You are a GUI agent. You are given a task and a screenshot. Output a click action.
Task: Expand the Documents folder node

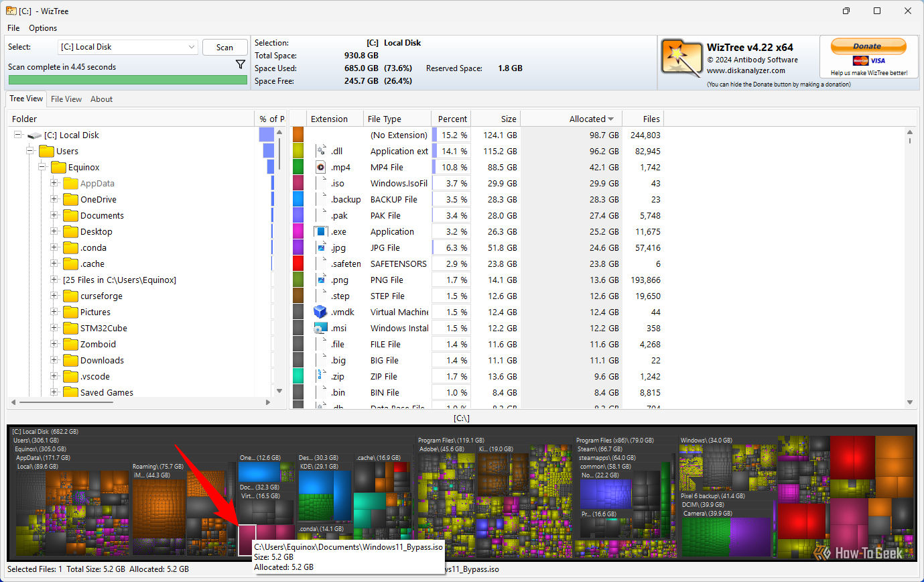[54, 216]
